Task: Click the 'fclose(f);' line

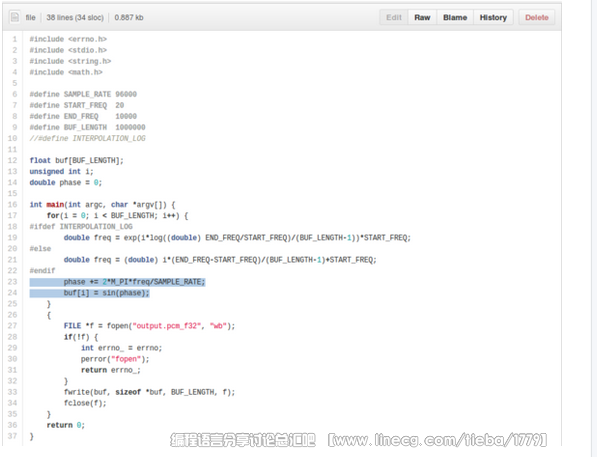Action: 85,403
